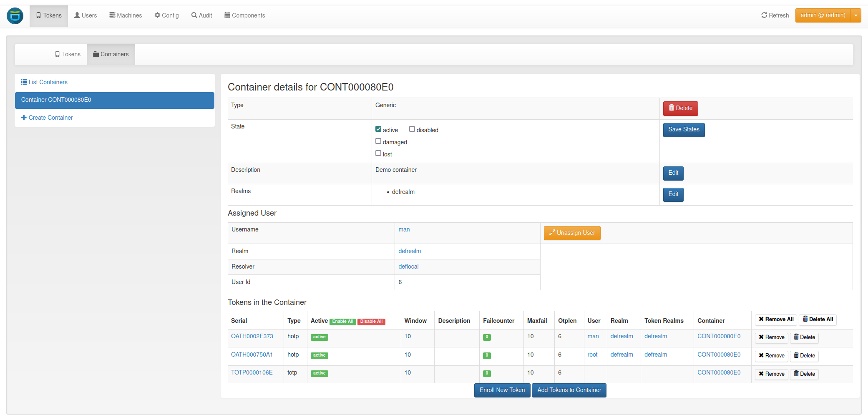Click the red Delete container button
Image resolution: width=868 pixels, height=420 pixels.
680,108
